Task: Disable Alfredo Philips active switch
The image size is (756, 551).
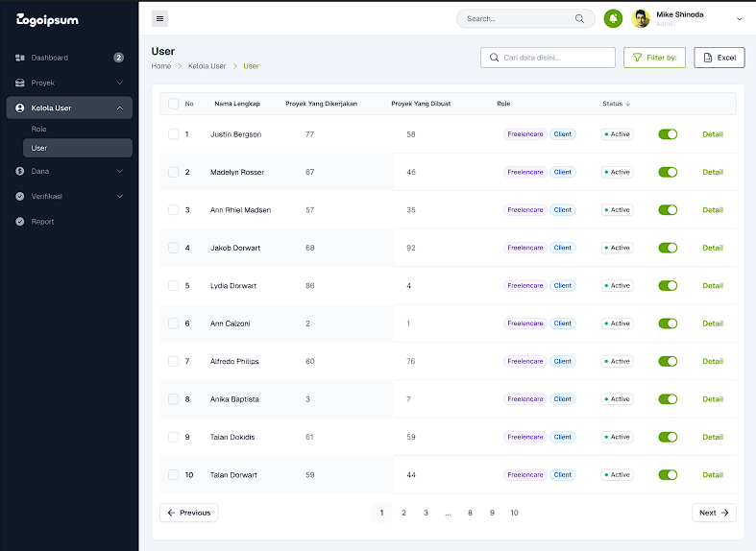Action: [668, 361]
